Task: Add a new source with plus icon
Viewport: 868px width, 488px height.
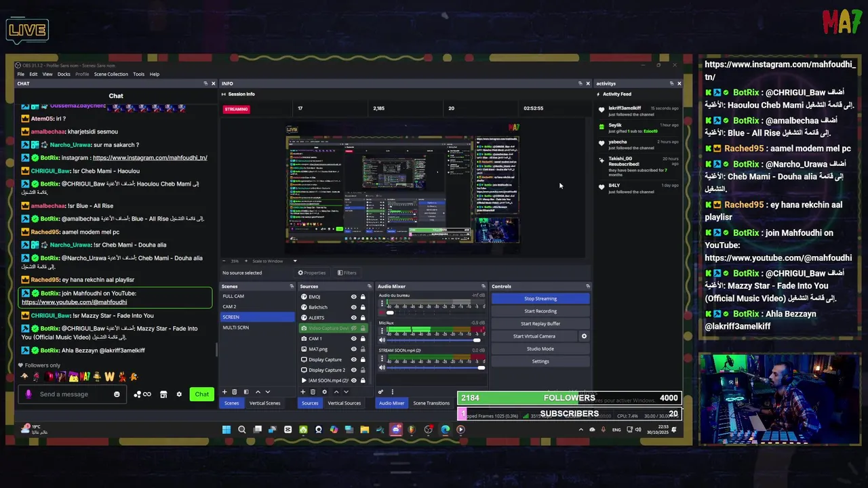Action: pos(303,392)
